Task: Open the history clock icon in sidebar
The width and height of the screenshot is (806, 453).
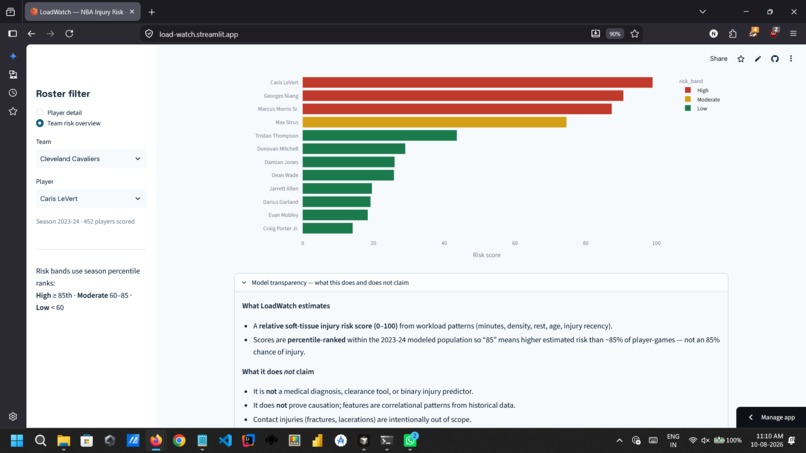Action: coord(13,93)
